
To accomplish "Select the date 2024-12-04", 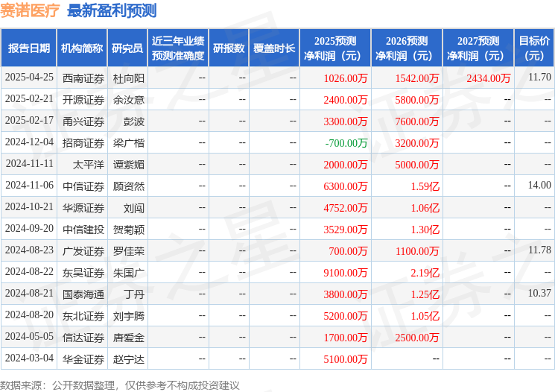I will 29,142.
